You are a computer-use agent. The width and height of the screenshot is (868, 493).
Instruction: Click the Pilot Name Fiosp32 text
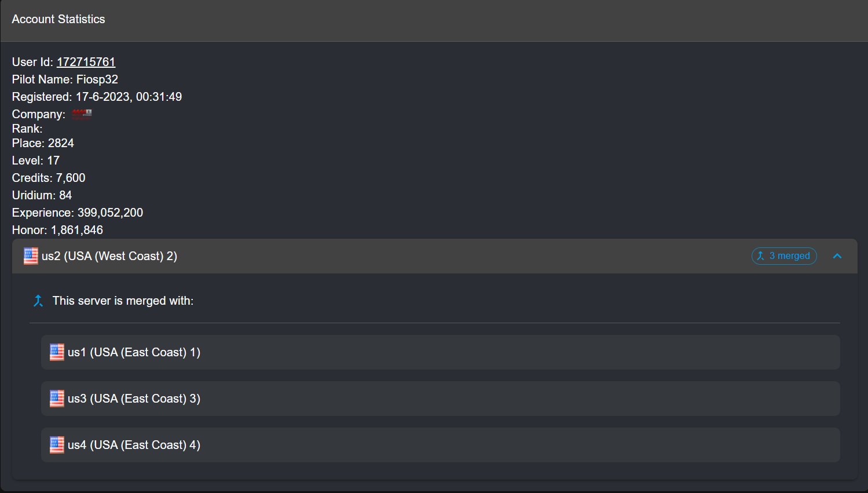65,79
